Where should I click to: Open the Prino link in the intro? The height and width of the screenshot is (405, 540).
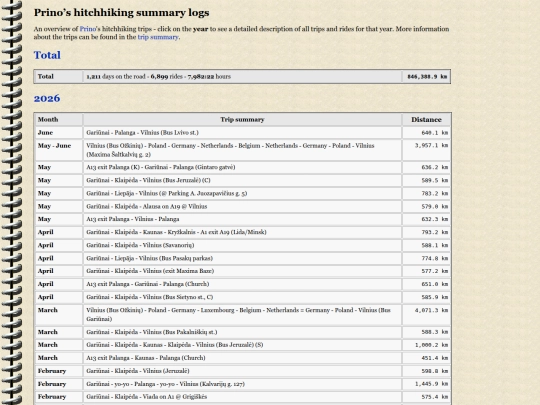[88, 29]
